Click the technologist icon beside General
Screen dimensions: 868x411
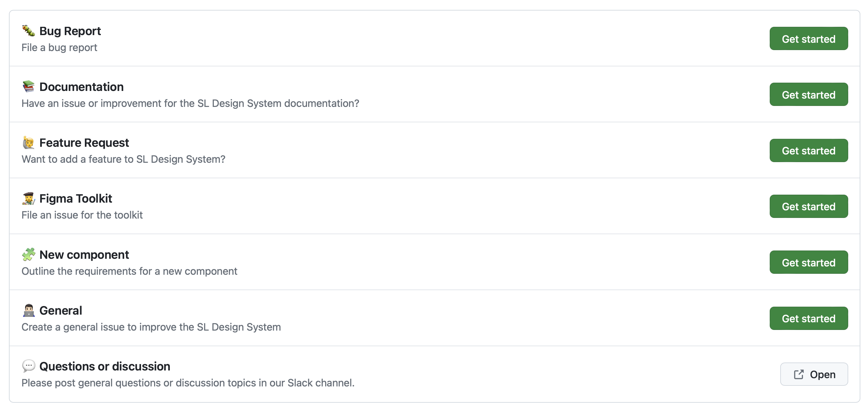[28, 310]
